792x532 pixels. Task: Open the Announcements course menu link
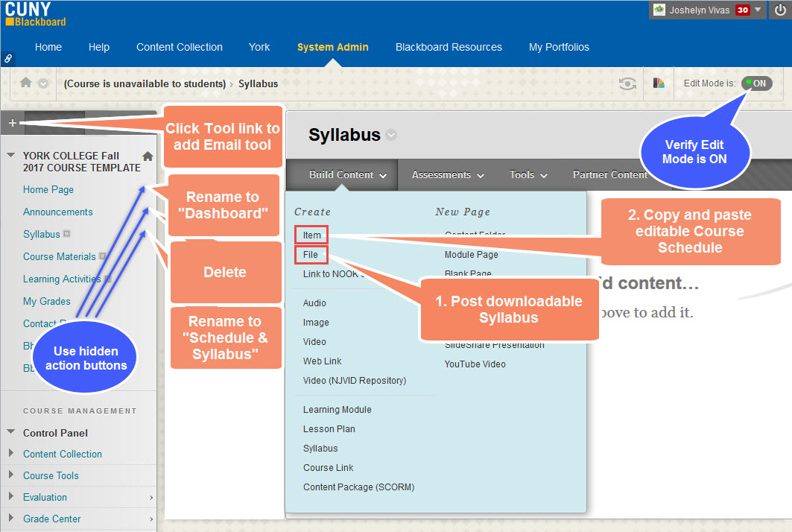57,212
